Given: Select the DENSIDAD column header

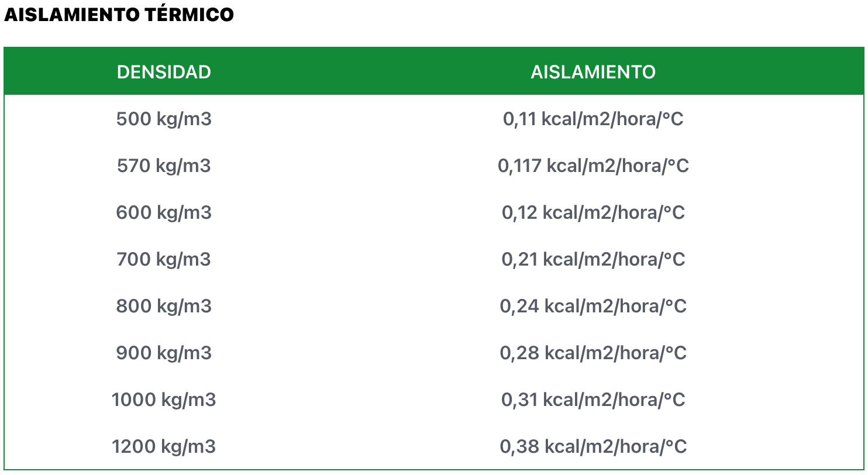Looking at the screenshot, I should [x=164, y=72].
